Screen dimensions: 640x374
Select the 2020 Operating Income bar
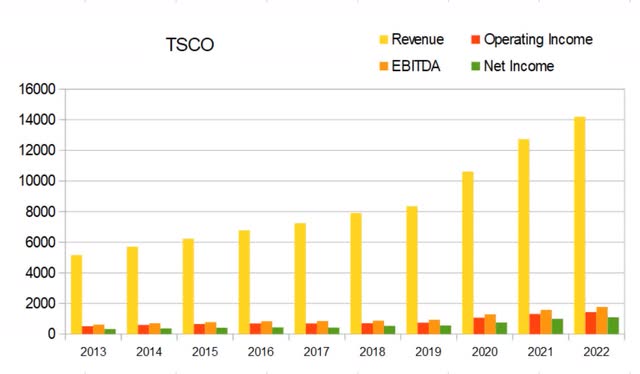click(x=479, y=326)
